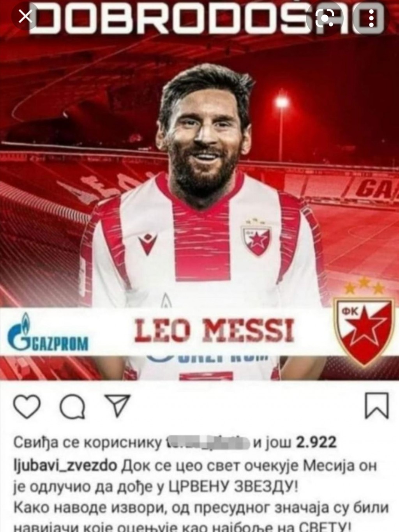Open comments using the speech bubble icon
399x532 pixels.
tap(72, 407)
